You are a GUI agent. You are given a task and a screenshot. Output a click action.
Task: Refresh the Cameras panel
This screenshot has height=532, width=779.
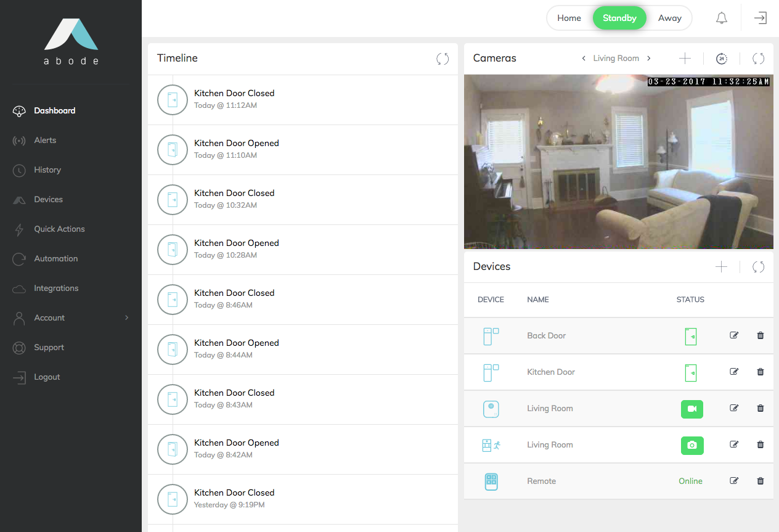[x=759, y=59]
